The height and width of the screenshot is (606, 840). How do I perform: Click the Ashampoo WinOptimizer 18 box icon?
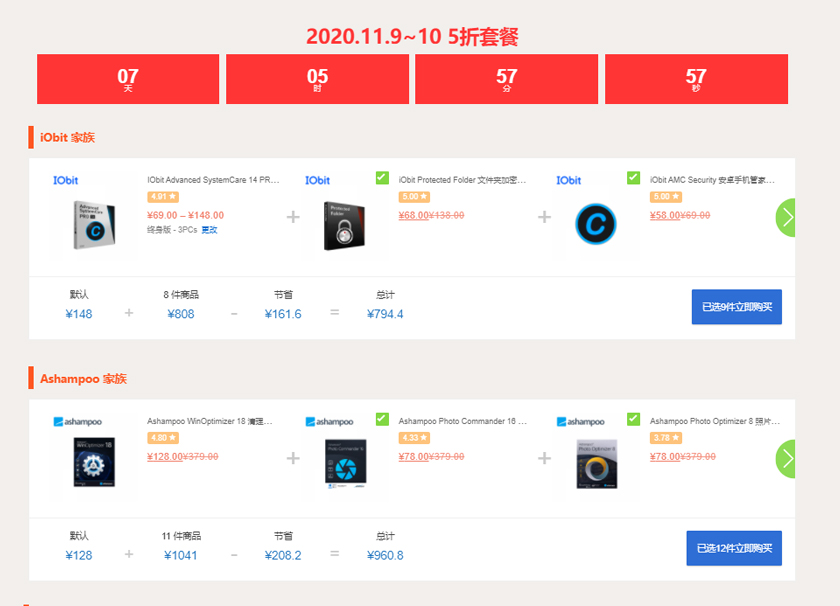coord(95,463)
